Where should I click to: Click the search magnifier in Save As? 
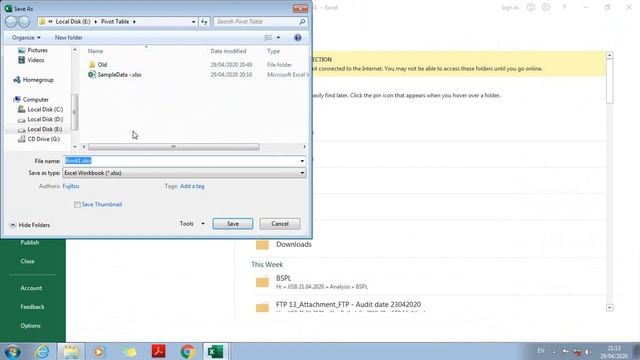302,22
